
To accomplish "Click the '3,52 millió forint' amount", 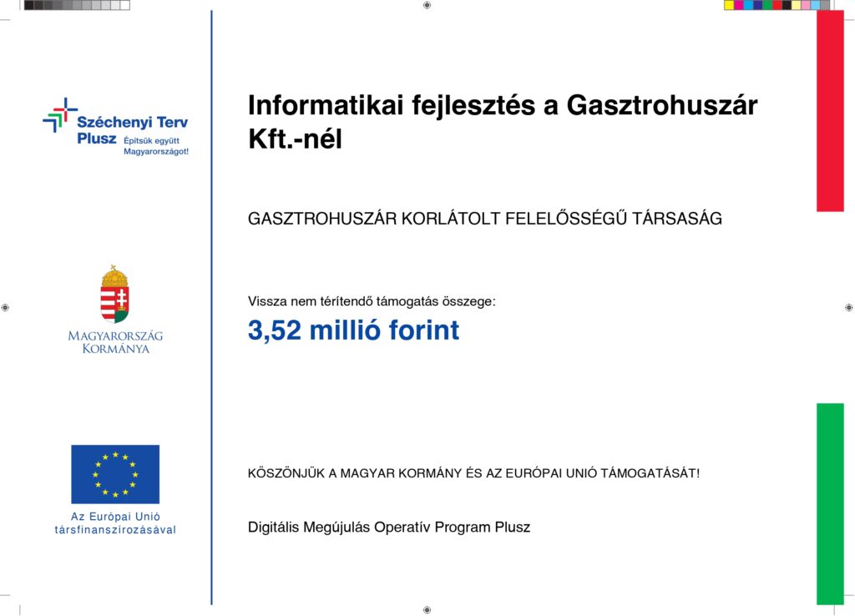I will point(353,331).
